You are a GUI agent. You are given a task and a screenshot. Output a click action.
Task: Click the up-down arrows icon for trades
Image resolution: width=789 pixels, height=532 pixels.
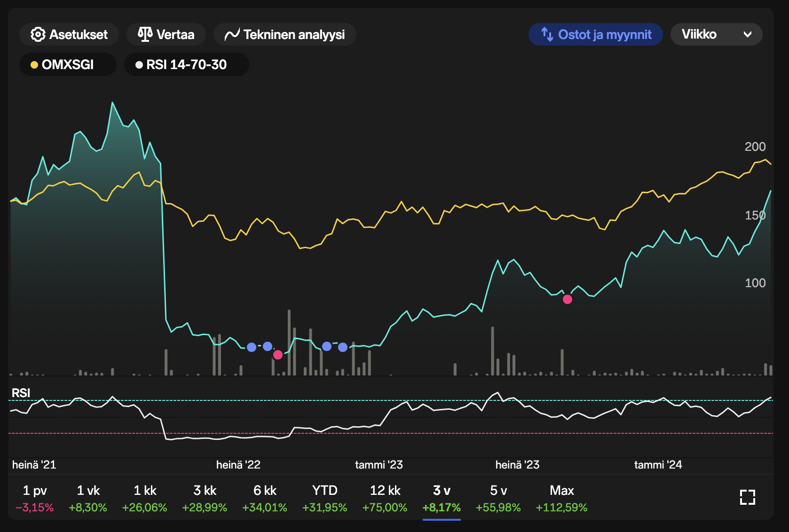(547, 34)
